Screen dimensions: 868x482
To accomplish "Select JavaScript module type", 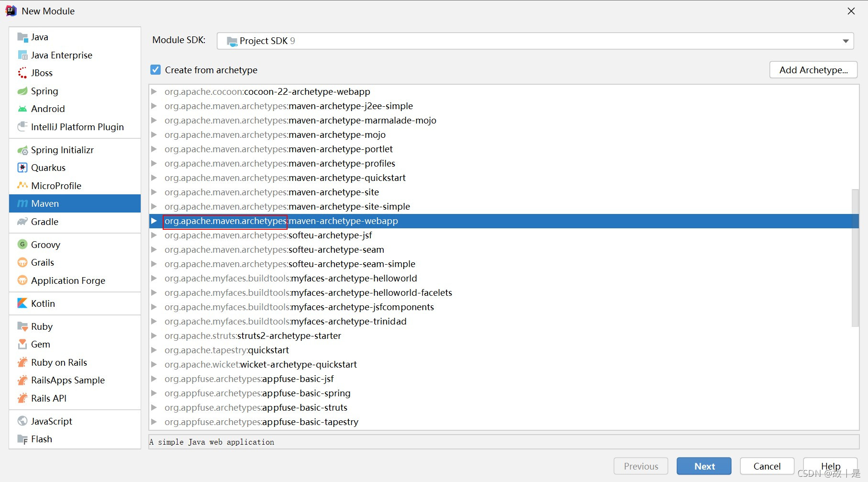I will point(75,421).
